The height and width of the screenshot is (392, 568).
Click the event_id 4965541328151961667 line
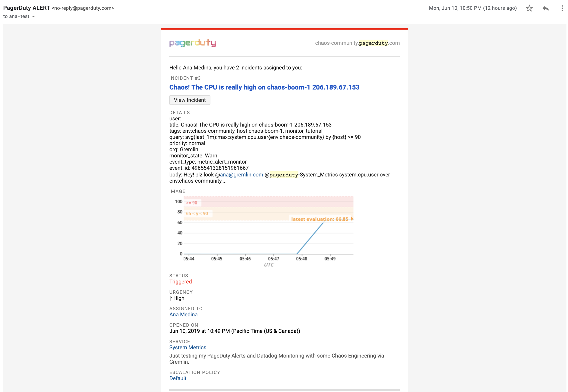(x=209, y=168)
